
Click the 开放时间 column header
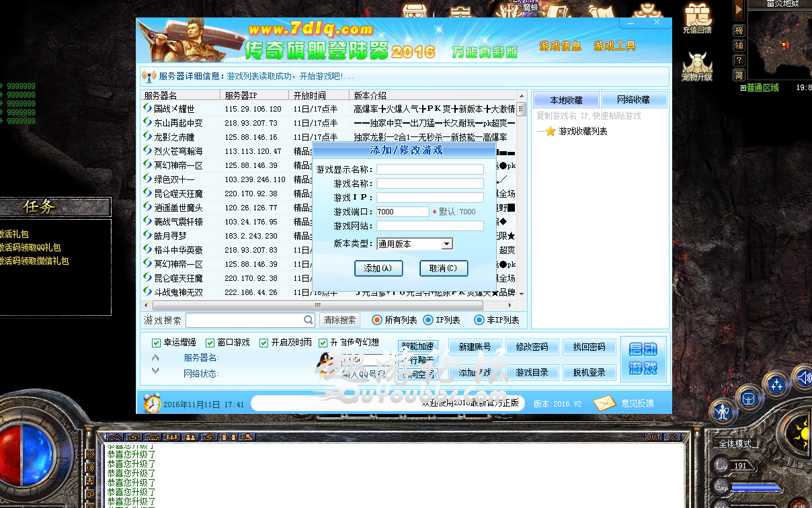click(x=319, y=95)
